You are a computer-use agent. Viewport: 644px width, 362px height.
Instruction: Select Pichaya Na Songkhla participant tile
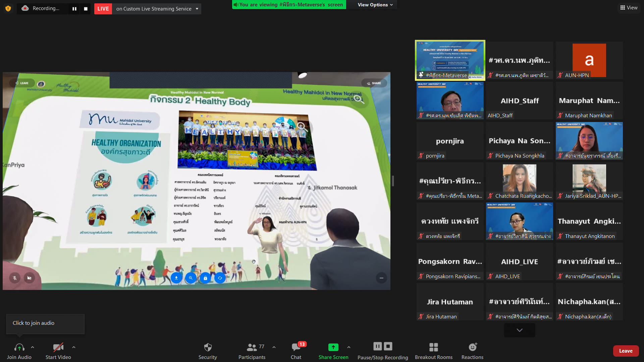[520, 141]
